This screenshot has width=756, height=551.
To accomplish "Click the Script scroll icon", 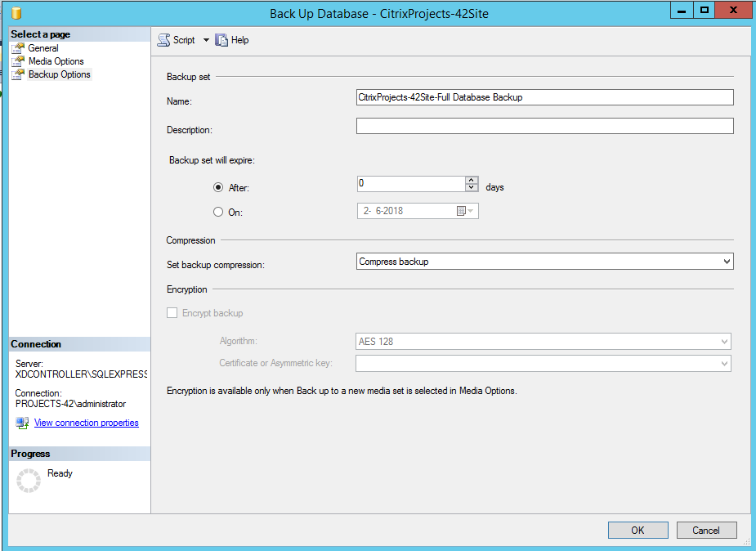I will 164,40.
